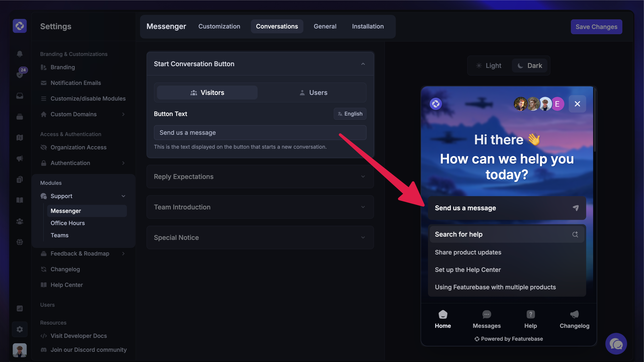Click the Featurebase logo at top left
644x362 pixels.
point(20,26)
